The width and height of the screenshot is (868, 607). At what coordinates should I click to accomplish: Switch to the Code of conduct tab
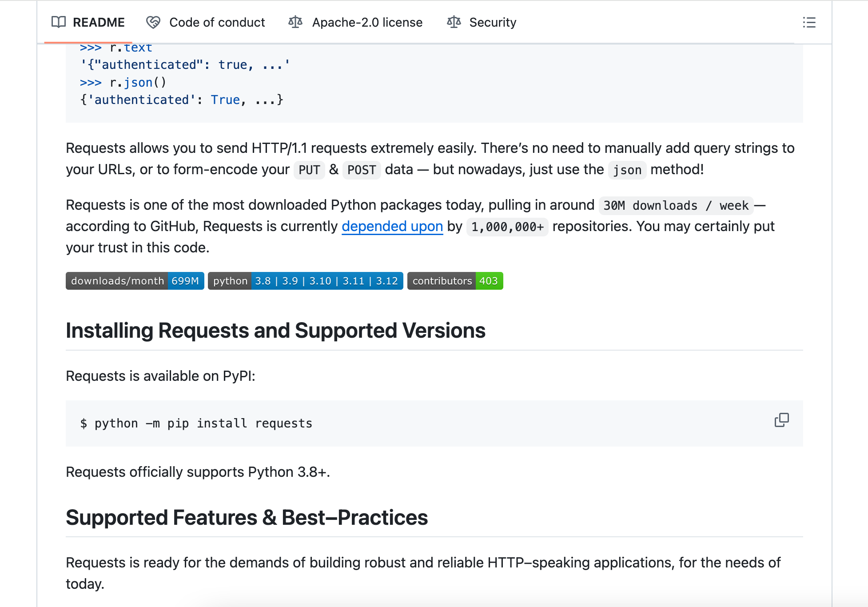[x=205, y=22]
